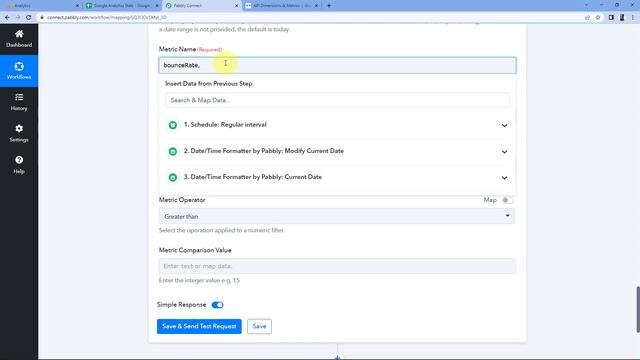Click the share page icon in address bar
The height and width of the screenshot is (360, 640).
(587, 18)
